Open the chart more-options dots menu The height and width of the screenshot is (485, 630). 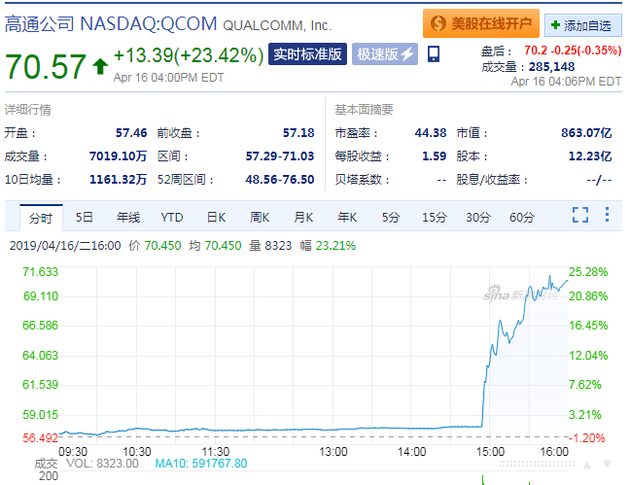pos(607,215)
